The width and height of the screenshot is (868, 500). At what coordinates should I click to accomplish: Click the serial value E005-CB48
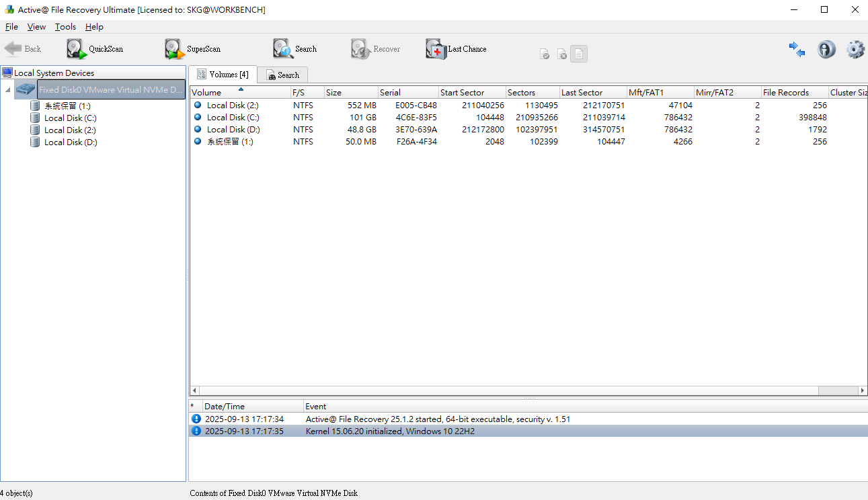click(416, 106)
